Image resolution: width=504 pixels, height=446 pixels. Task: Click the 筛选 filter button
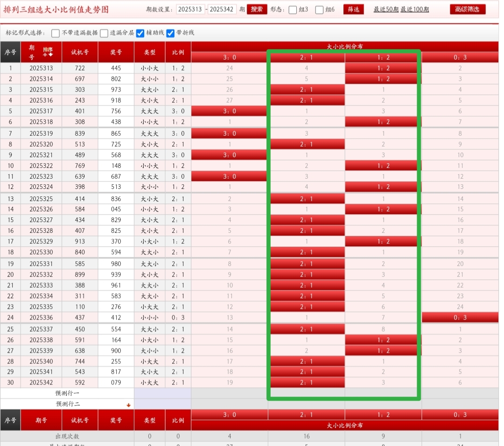(x=354, y=9)
